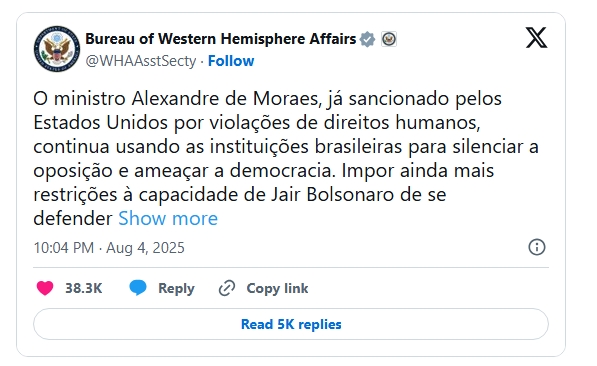
Task: Click the Reply text label
Action: 176,289
